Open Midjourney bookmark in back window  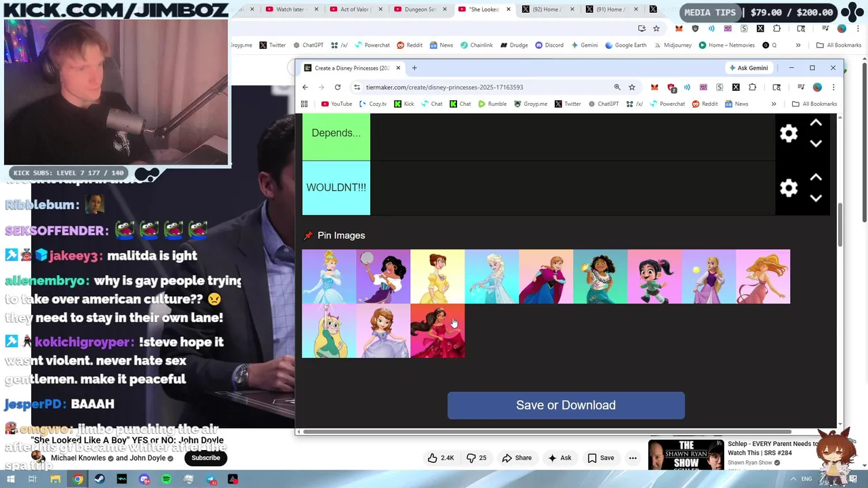point(672,45)
